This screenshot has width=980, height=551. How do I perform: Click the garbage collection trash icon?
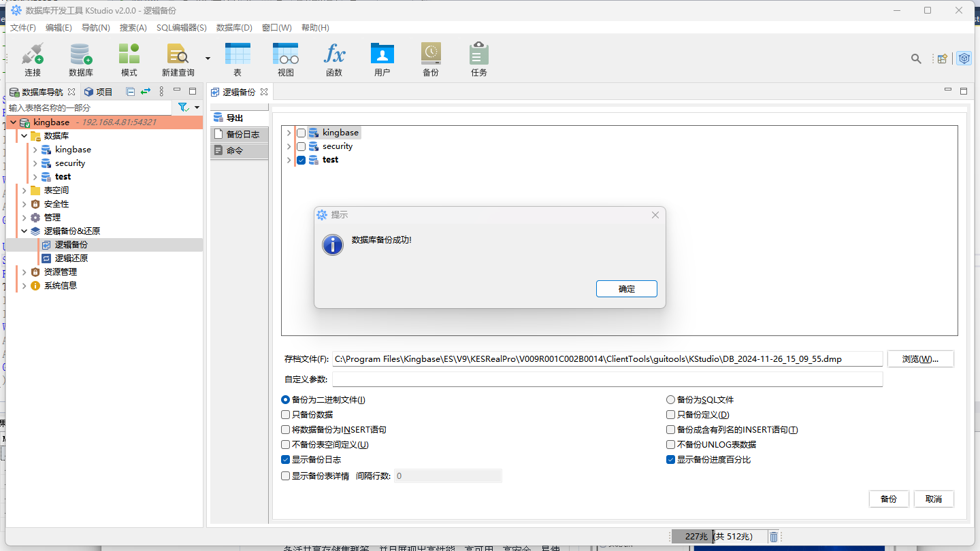pos(774,537)
